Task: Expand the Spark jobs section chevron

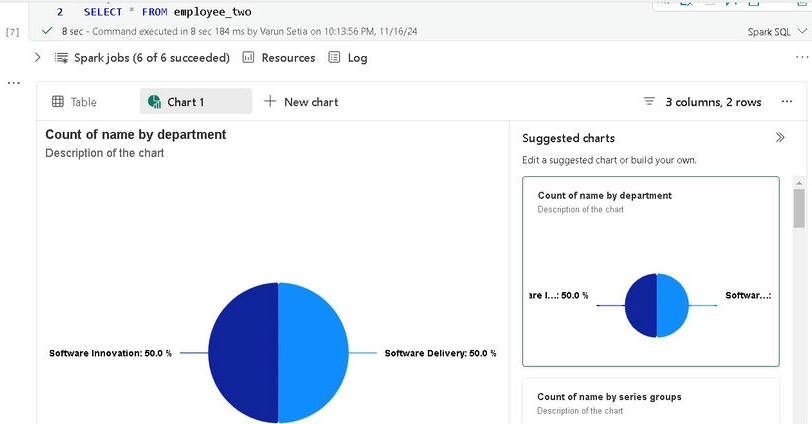Action: (37, 57)
